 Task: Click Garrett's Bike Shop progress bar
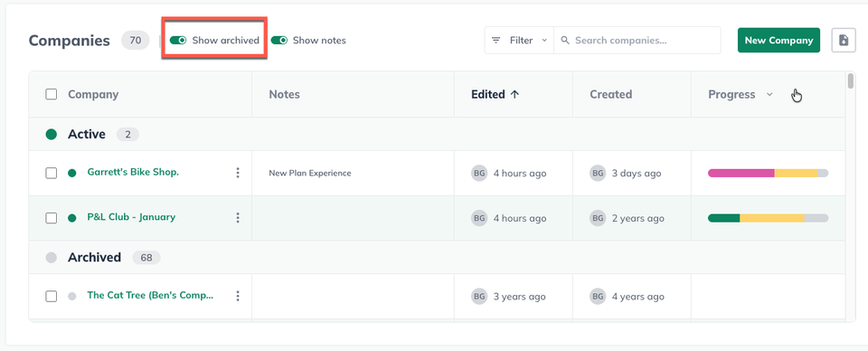[x=768, y=174]
